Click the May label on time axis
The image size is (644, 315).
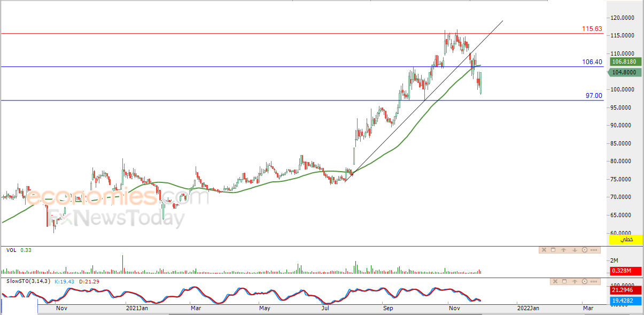click(265, 308)
